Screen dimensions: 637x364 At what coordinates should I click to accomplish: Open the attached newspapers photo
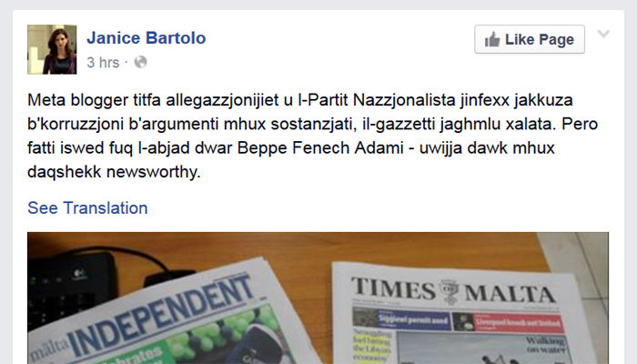[x=318, y=298]
